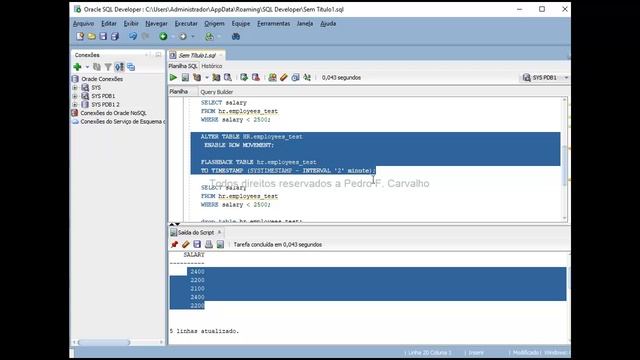The width and height of the screenshot is (640, 360).
Task: Open the Exibir menu
Action: point(131,23)
